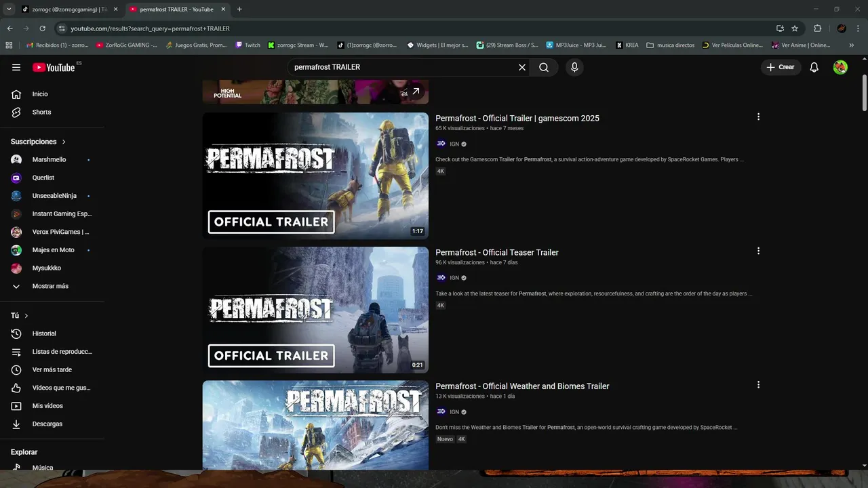Click the magnifier search button
The image size is (868, 488).
[544, 67]
